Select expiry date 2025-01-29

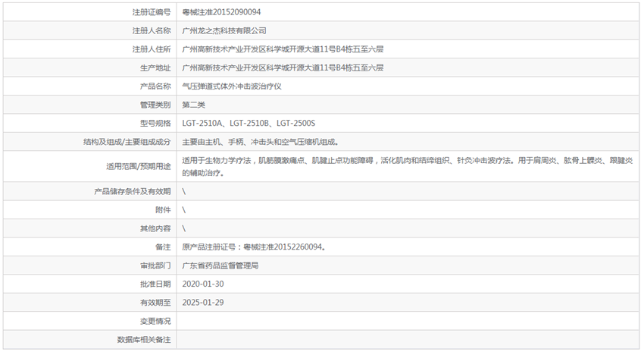click(x=203, y=303)
